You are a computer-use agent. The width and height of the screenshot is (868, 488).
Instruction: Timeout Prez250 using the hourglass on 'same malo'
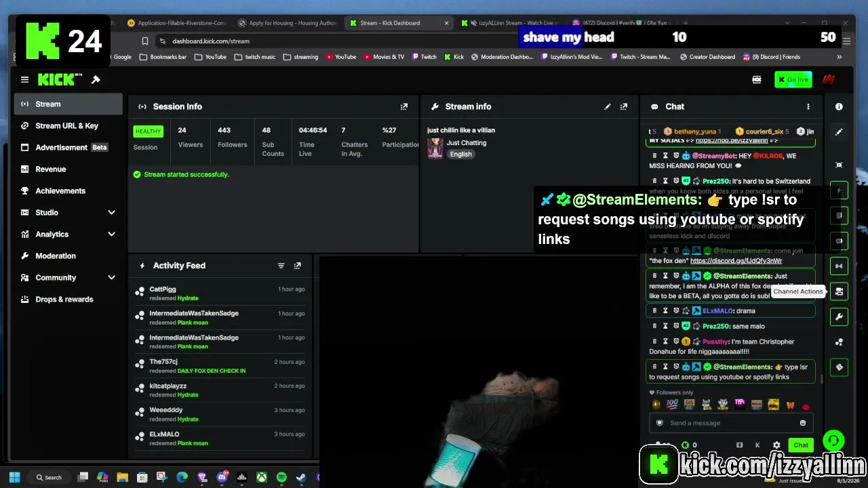[x=665, y=326]
